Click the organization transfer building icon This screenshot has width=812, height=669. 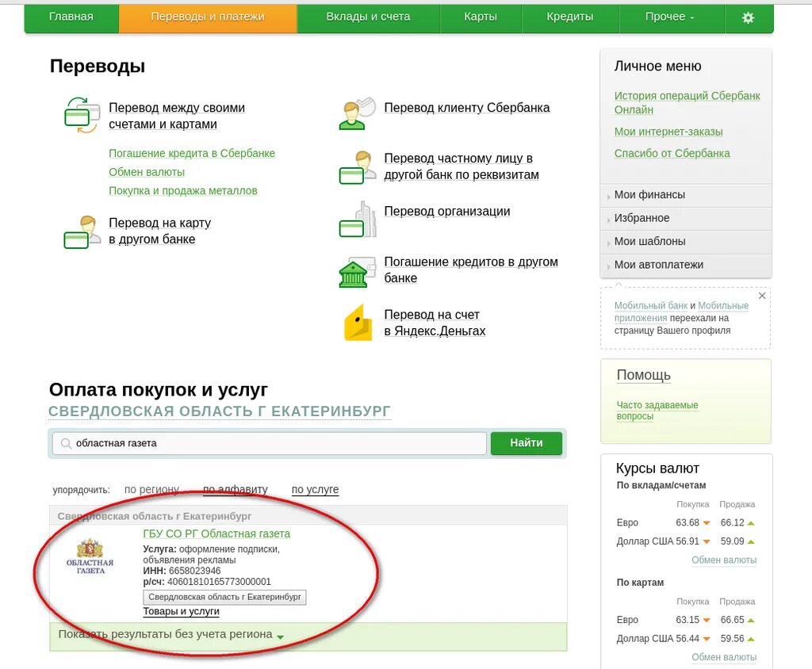(x=358, y=220)
